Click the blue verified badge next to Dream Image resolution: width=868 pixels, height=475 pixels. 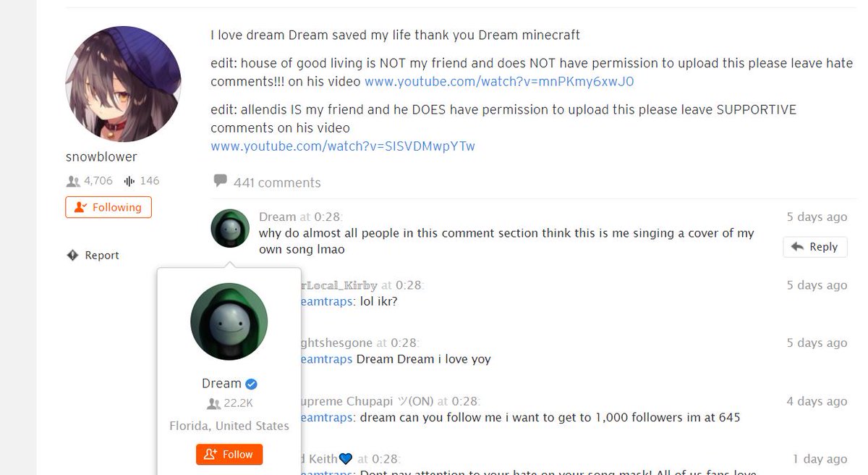click(251, 384)
